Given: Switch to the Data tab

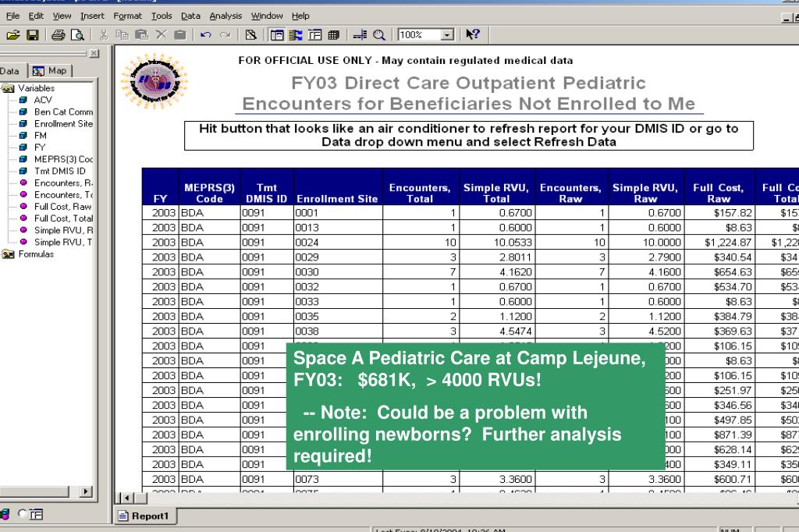Looking at the screenshot, I should 11,71.
